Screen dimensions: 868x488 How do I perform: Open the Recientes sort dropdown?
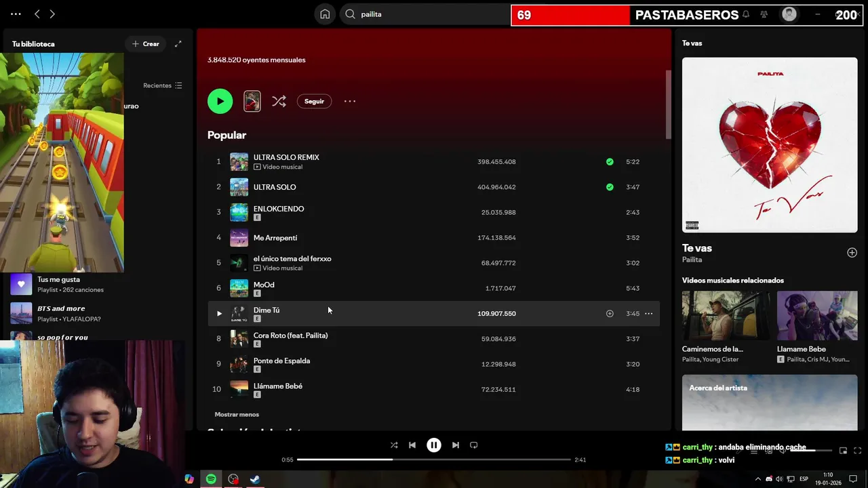point(163,85)
